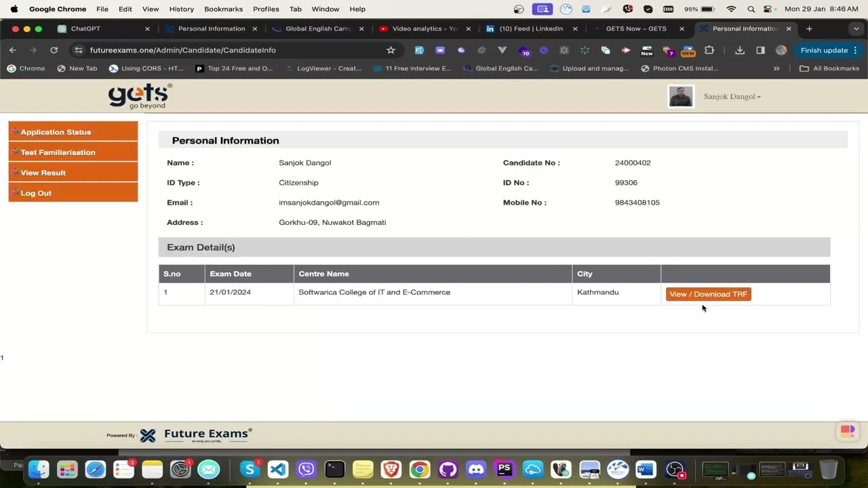The width and height of the screenshot is (868, 488).
Task: Open a new tab with plus button
Action: (809, 28)
